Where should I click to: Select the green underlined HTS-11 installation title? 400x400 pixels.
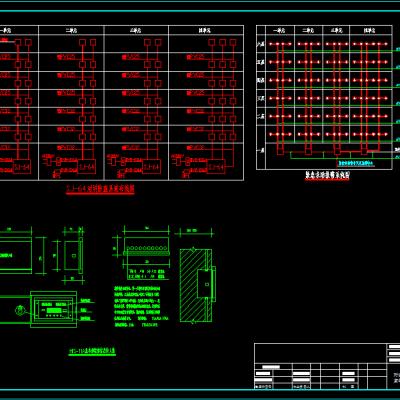92,351
